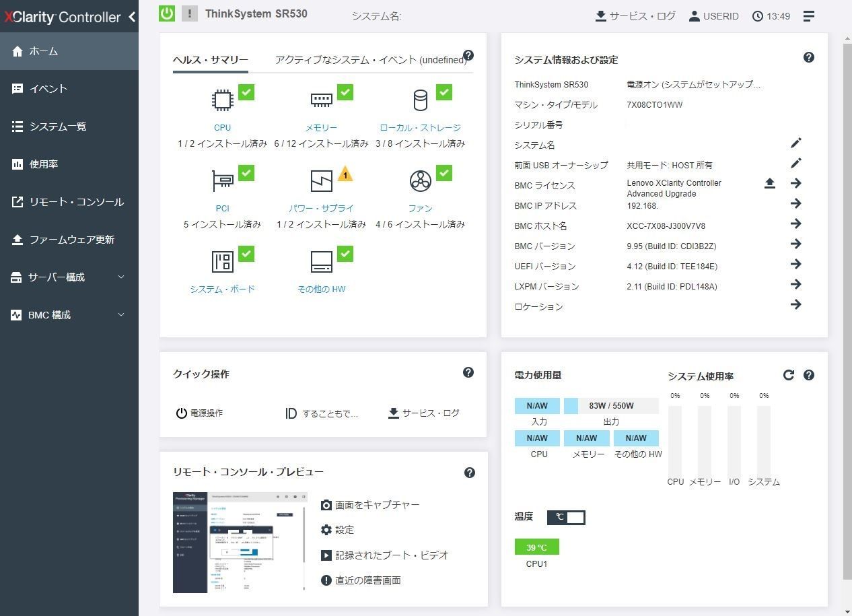Open the パワー・サプライ link
This screenshot has height=616, width=852.
321,209
